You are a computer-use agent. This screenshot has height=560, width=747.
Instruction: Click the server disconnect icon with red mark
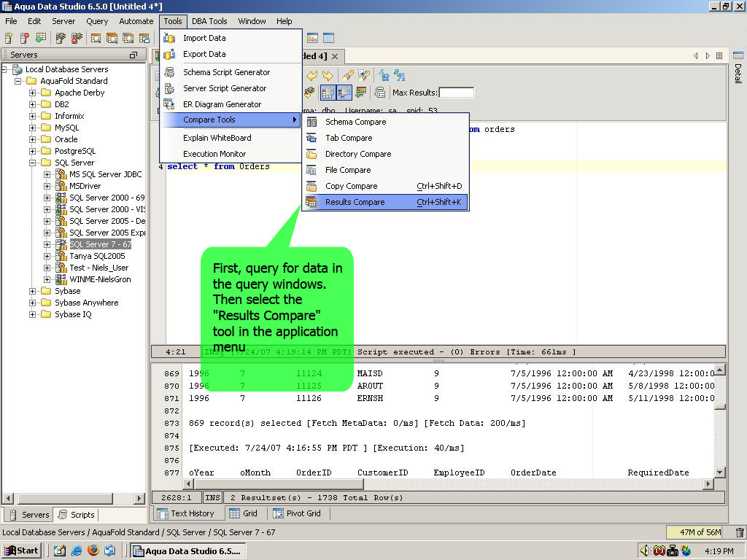pyautogui.click(x=76, y=38)
